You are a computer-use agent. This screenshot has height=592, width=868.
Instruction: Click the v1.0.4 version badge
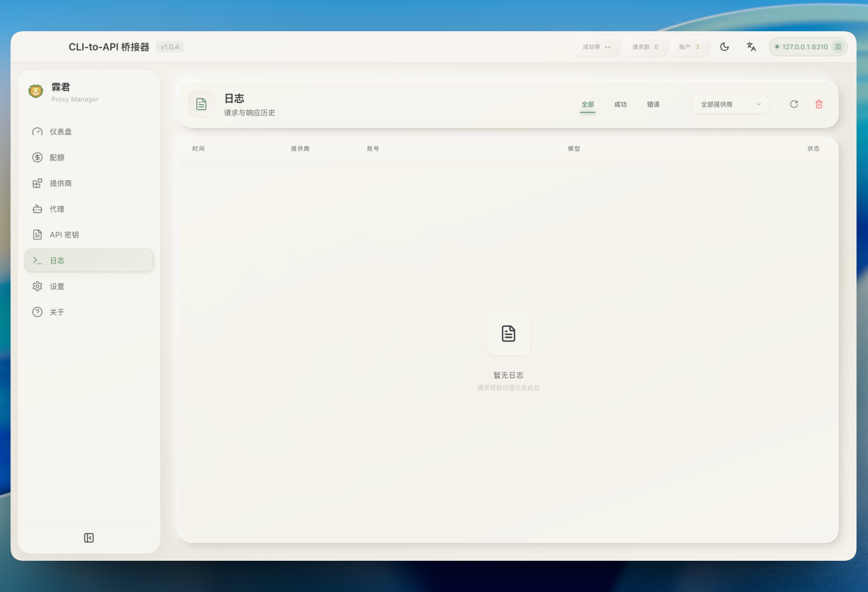click(170, 47)
